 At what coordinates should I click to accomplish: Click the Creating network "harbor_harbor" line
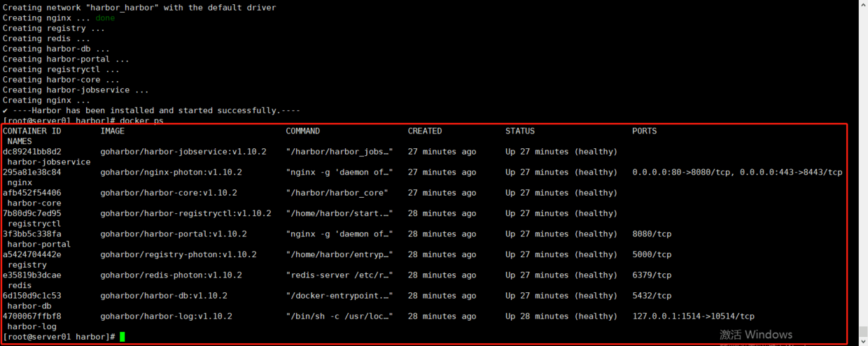tap(139, 8)
